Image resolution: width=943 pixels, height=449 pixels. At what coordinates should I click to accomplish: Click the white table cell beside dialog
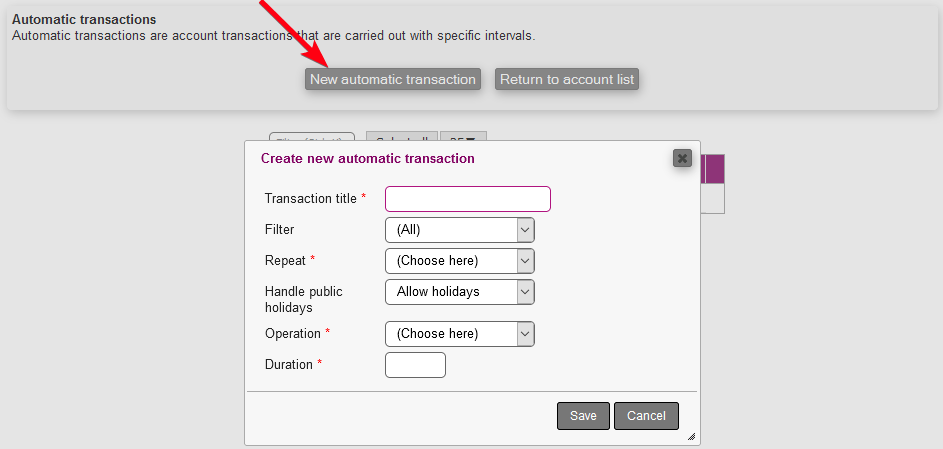pyautogui.click(x=713, y=199)
